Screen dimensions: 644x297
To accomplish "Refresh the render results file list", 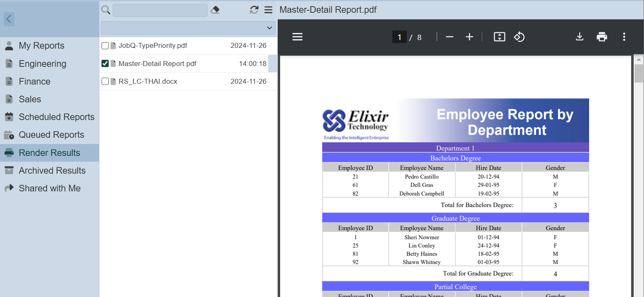I will [254, 10].
